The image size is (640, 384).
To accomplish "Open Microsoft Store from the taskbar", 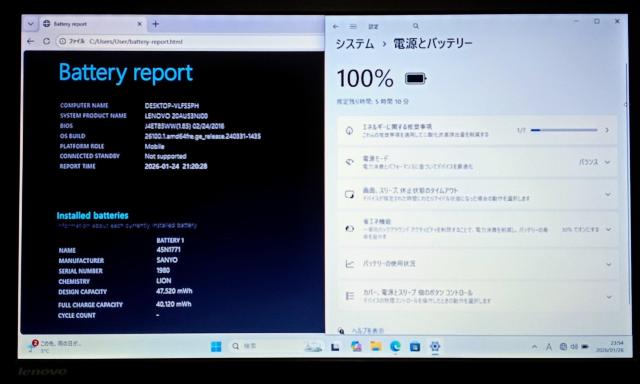I will 415,347.
